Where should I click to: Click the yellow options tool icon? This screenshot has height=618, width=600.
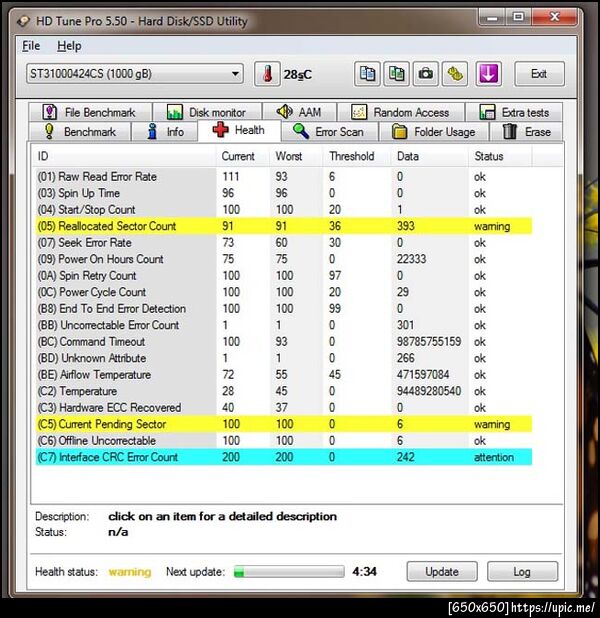click(455, 74)
